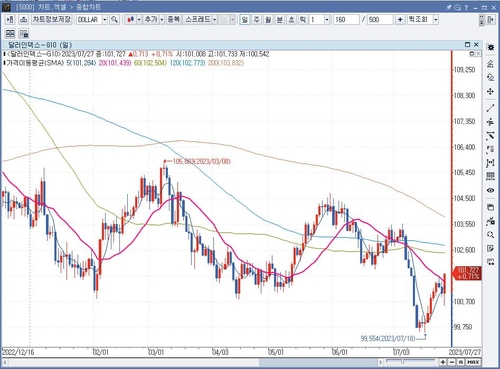Select the trend line drawing tool

[x=490, y=108]
